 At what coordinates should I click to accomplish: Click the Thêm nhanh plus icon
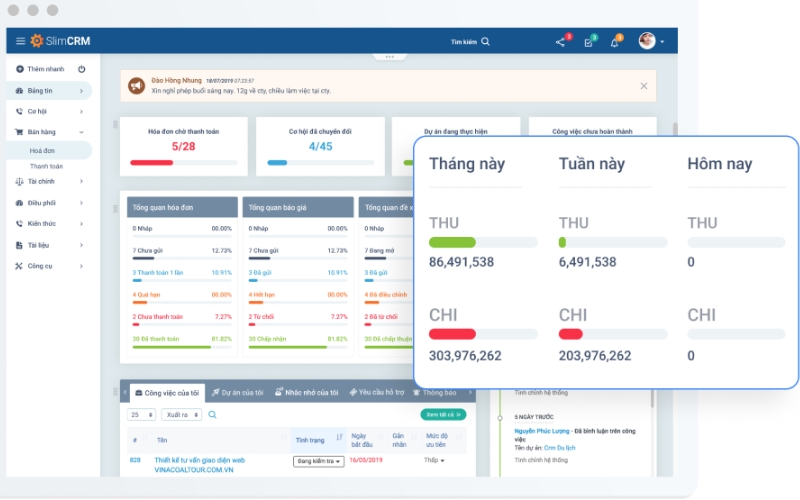(19, 69)
